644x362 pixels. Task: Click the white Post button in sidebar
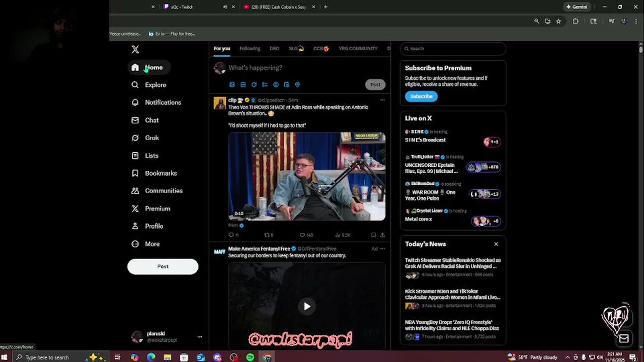tap(163, 266)
